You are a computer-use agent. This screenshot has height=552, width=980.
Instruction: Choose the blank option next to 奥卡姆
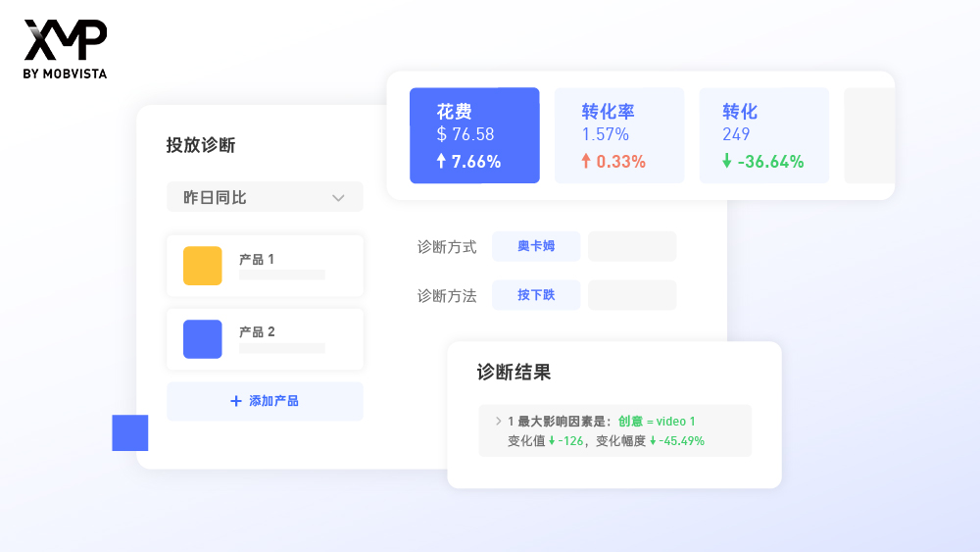[x=632, y=246]
